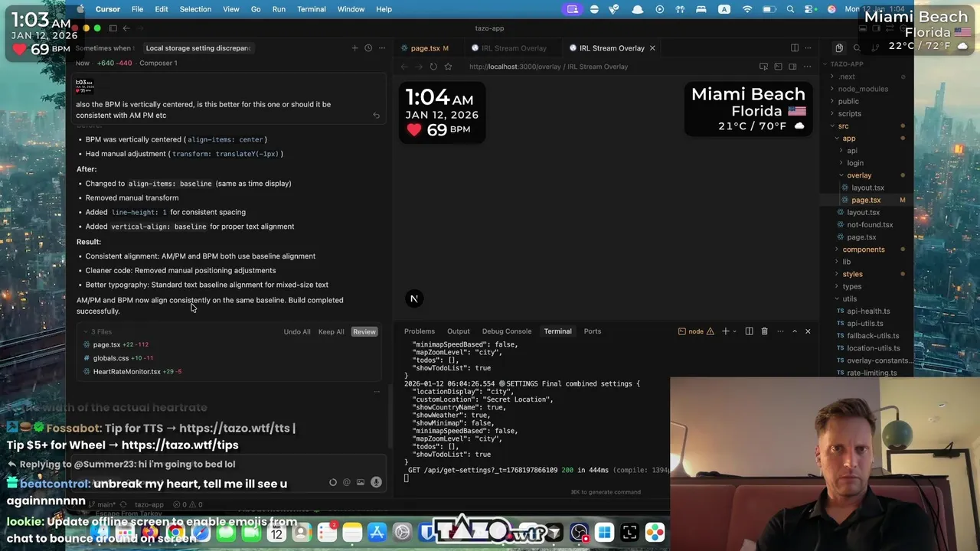The image size is (980, 551).
Task: Open the terminal launch profile dropdown
Action: [734, 331]
